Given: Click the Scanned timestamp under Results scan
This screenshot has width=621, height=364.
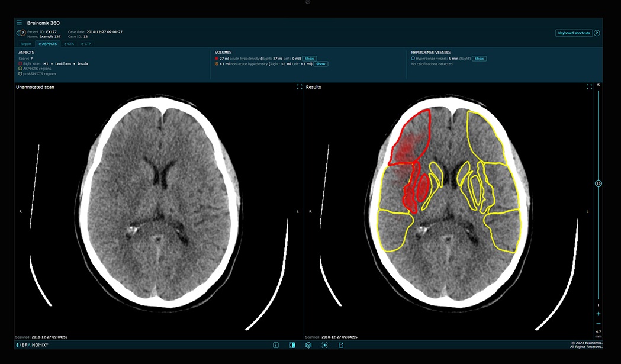Looking at the screenshot, I should (x=331, y=337).
